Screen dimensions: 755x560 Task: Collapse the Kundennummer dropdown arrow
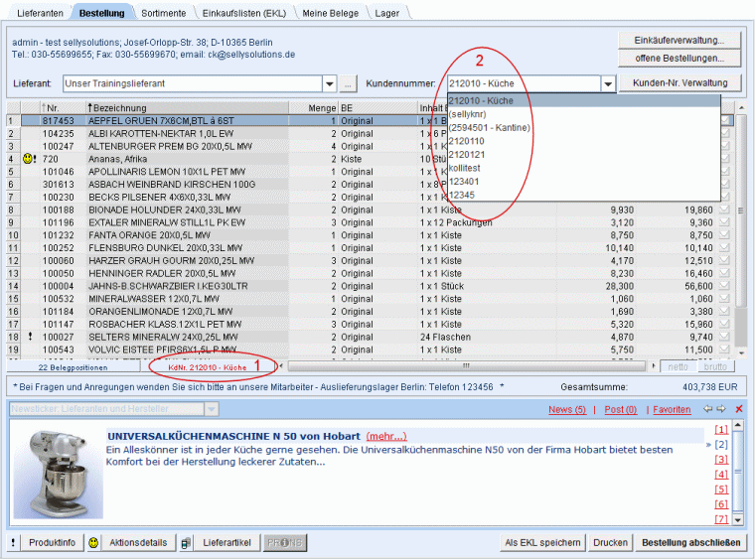tap(607, 83)
